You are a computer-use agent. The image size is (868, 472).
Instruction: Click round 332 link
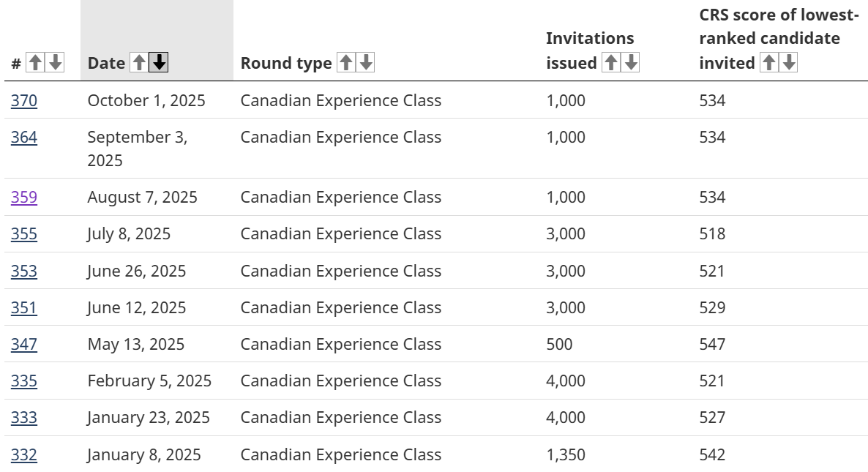pyautogui.click(x=24, y=455)
